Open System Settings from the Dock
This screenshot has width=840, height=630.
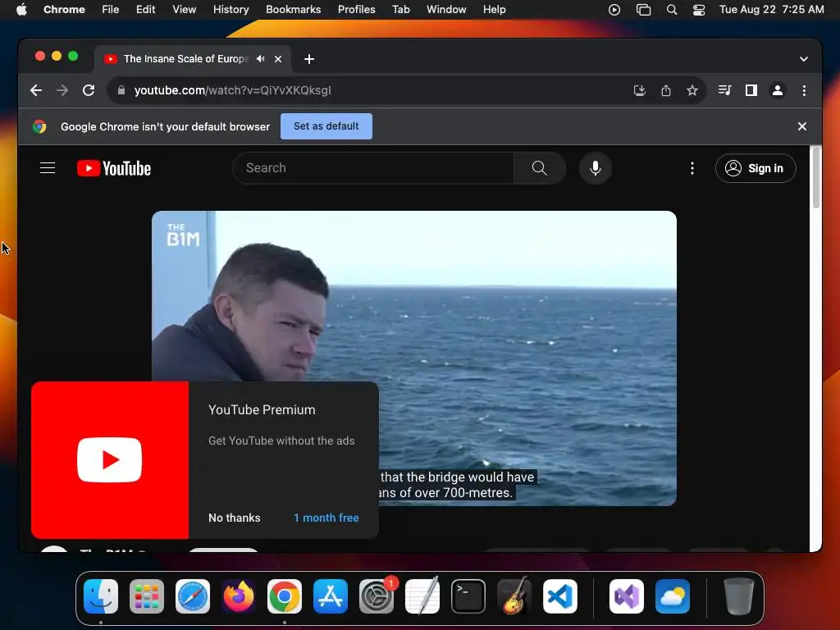click(377, 596)
